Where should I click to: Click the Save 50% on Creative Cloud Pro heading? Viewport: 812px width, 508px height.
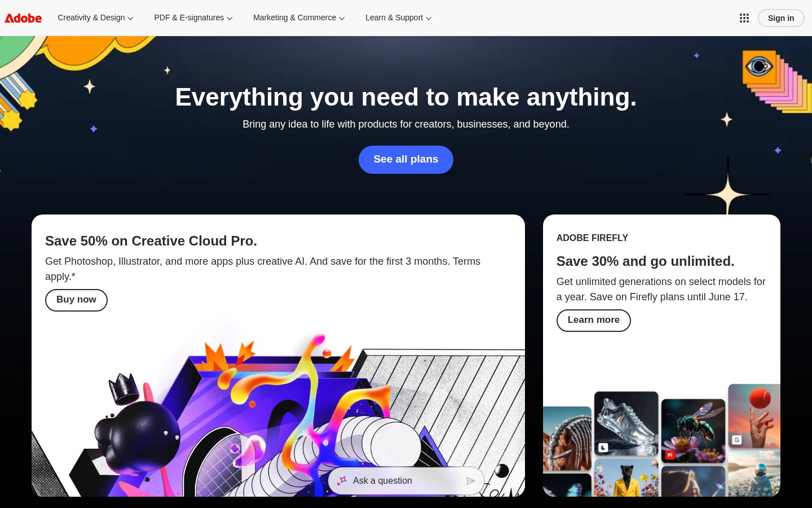click(x=151, y=241)
